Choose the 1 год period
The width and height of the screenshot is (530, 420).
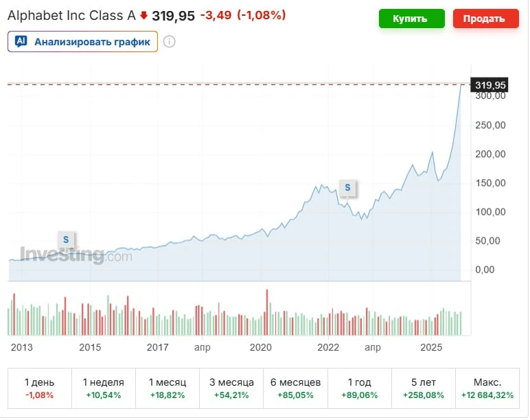pos(360,388)
